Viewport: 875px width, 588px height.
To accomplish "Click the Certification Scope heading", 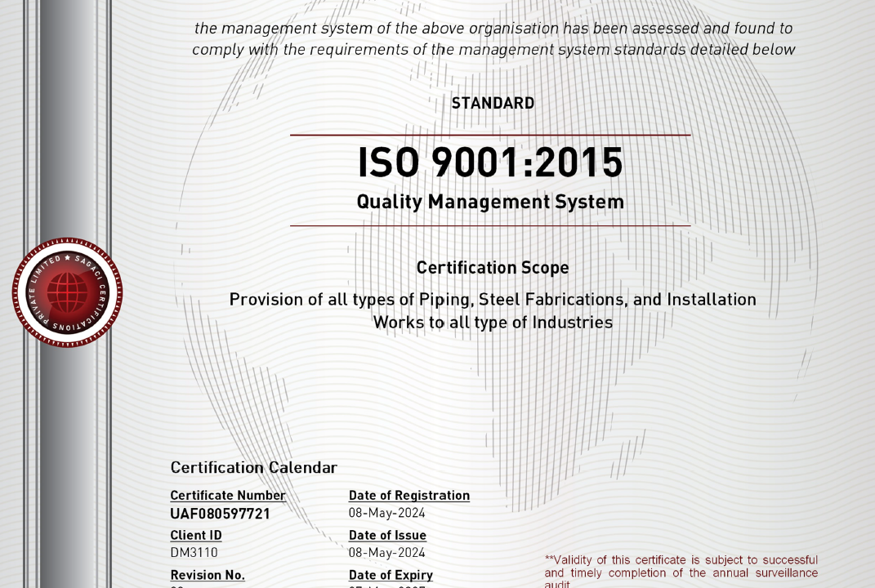I will tap(493, 267).
